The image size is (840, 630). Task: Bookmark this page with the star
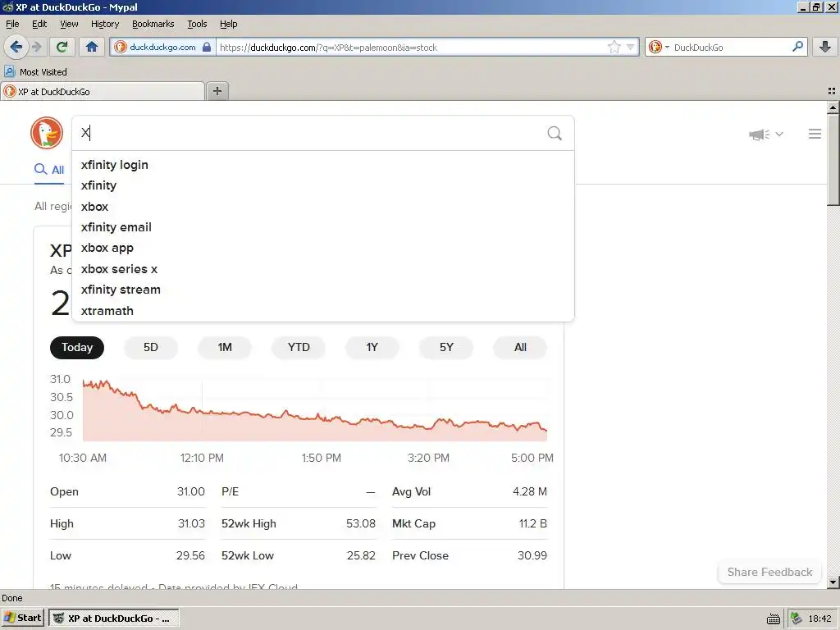coord(614,47)
